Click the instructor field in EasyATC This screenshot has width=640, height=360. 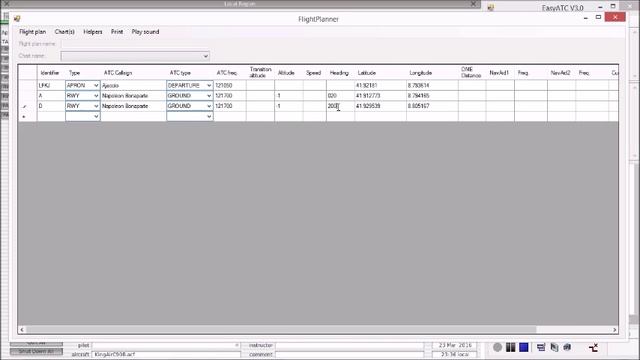(350, 345)
